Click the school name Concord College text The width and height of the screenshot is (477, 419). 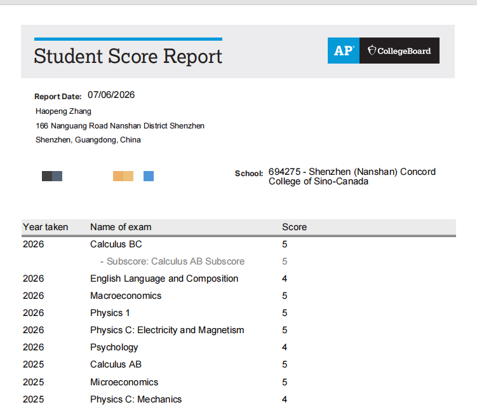coord(352,177)
